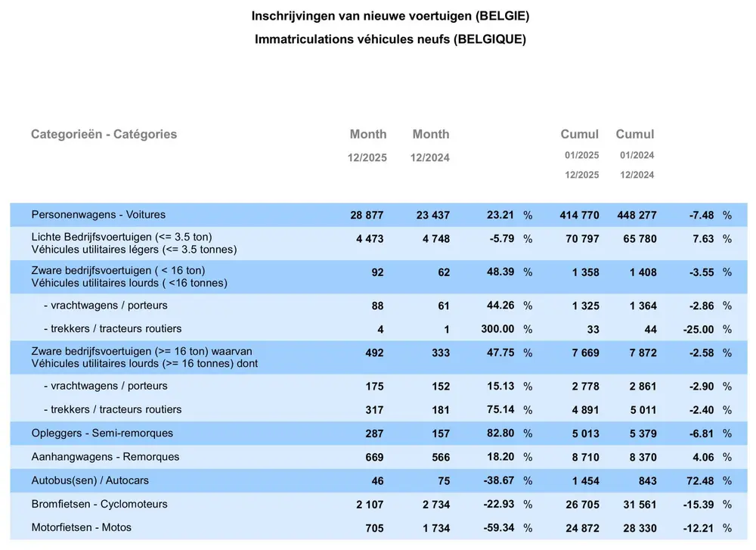756x550 pixels.
Task: Click the 'Opleggers - Semi-remorques' row label
Action: tap(102, 433)
